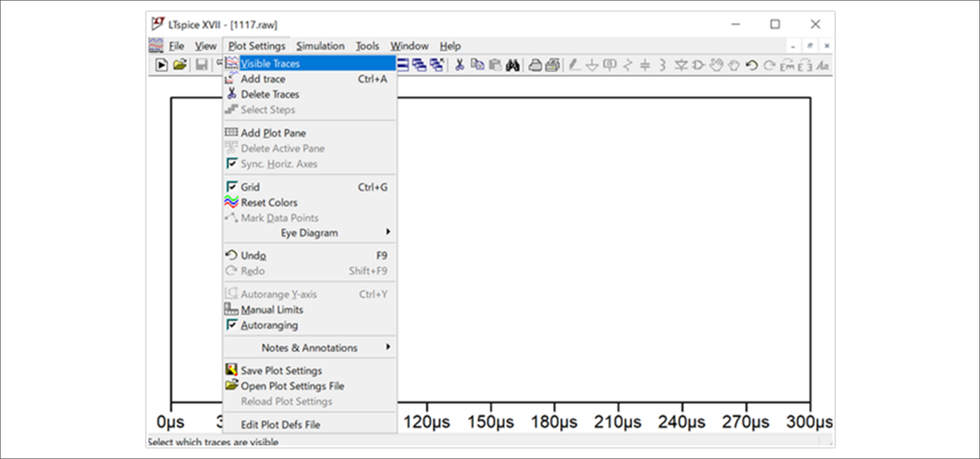This screenshot has width=980, height=459.
Task: Click the Copy toolbar icon
Action: pyautogui.click(x=477, y=65)
